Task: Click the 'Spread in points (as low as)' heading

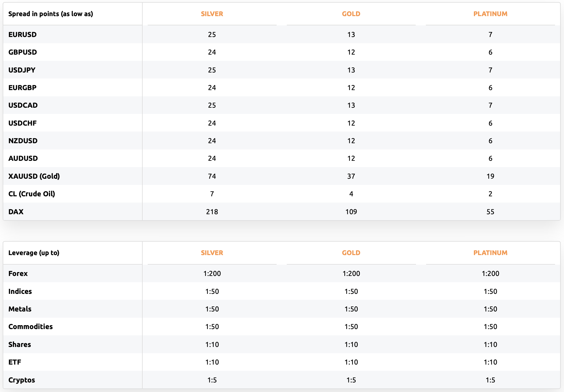Action: (51, 14)
